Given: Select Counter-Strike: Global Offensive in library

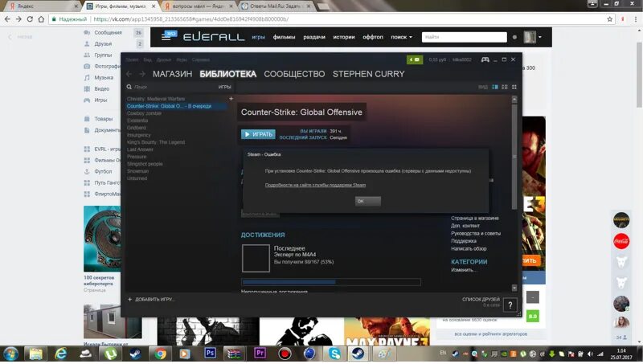Looking at the screenshot, I should click(x=176, y=106).
